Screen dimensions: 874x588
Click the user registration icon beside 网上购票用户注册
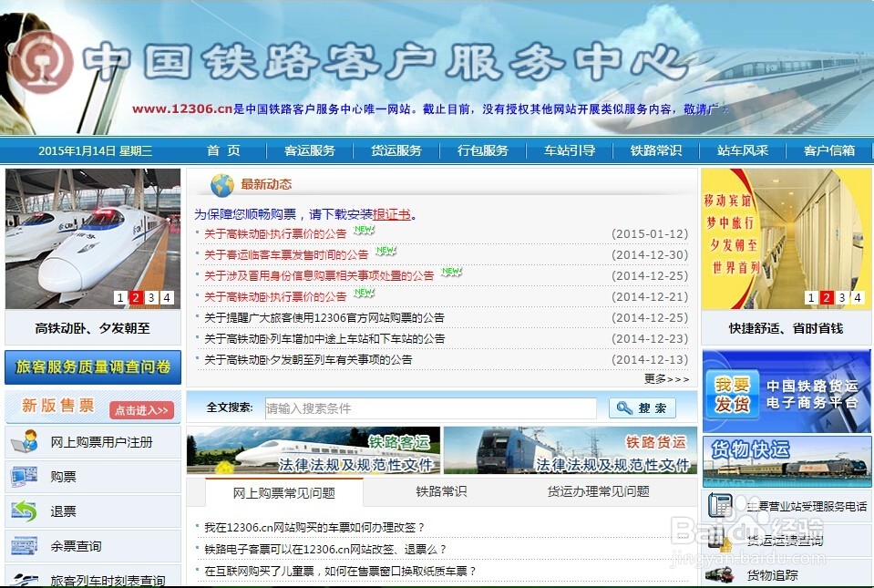point(25,441)
